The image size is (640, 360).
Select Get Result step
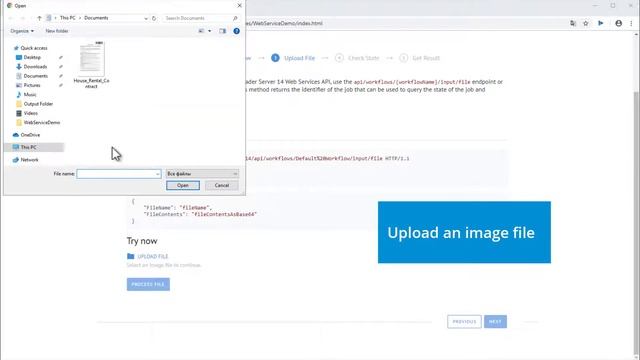420,58
